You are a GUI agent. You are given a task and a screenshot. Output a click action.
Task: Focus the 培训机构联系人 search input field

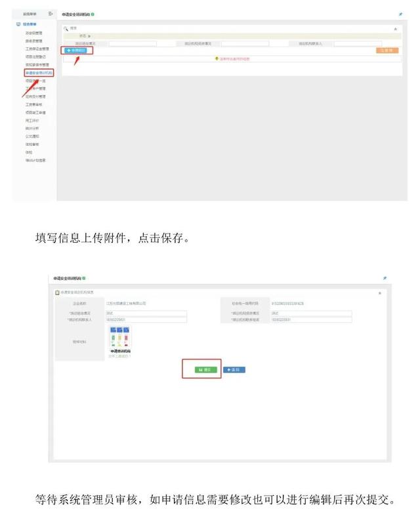click(358, 44)
